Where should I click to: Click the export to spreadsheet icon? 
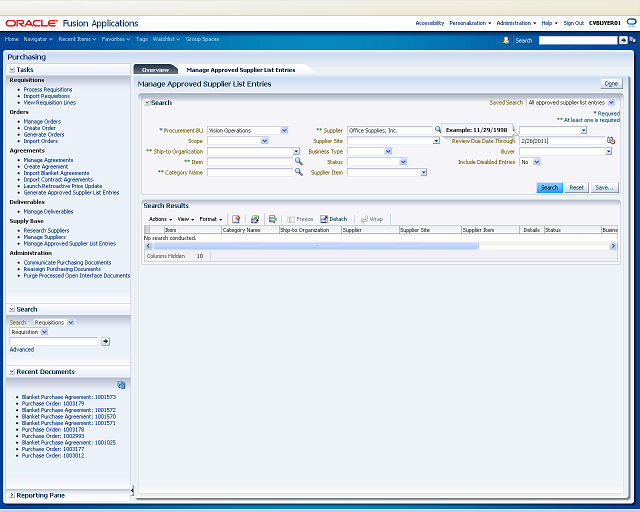(273, 219)
